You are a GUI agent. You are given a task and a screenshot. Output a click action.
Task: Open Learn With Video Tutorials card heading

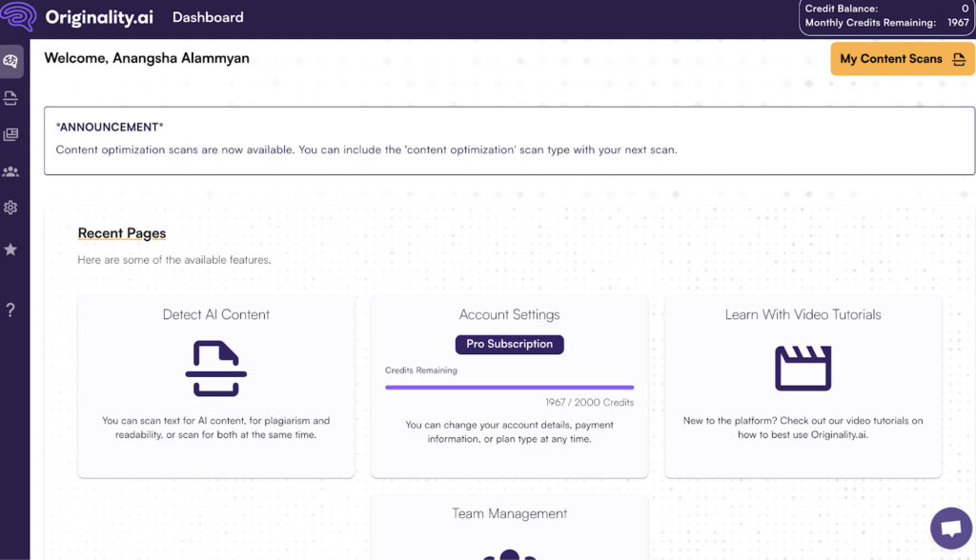click(x=803, y=315)
